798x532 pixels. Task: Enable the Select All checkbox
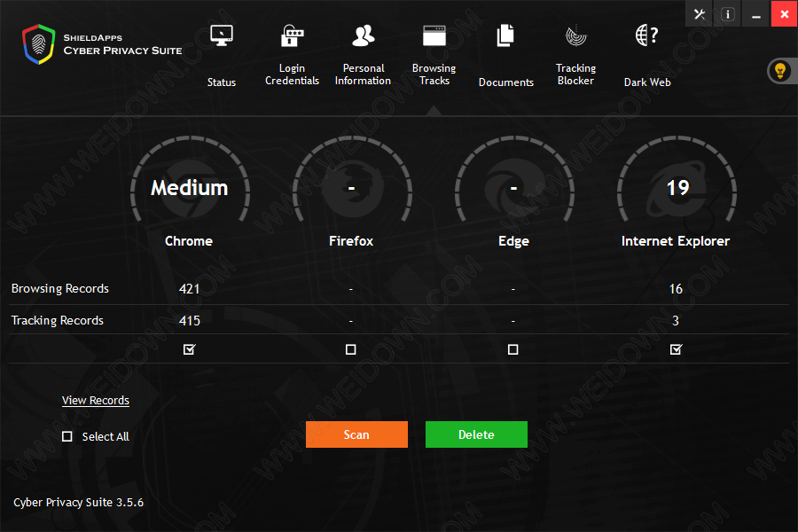click(x=67, y=436)
